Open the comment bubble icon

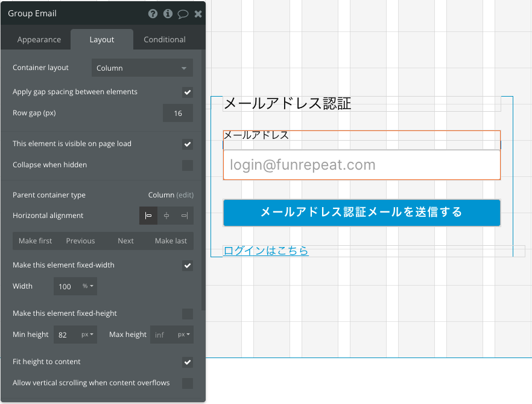183,14
